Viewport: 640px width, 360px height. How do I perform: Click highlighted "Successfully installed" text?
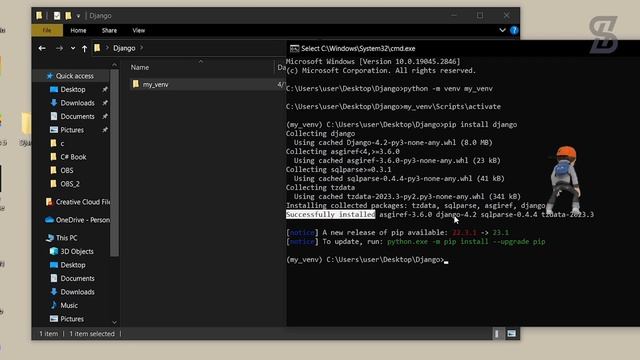[x=330, y=215]
